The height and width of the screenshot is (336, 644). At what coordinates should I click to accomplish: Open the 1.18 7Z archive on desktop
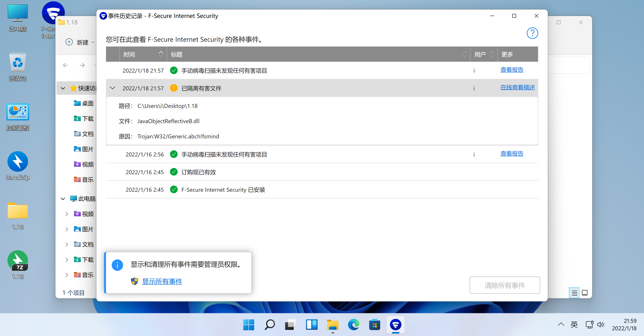click(18, 265)
